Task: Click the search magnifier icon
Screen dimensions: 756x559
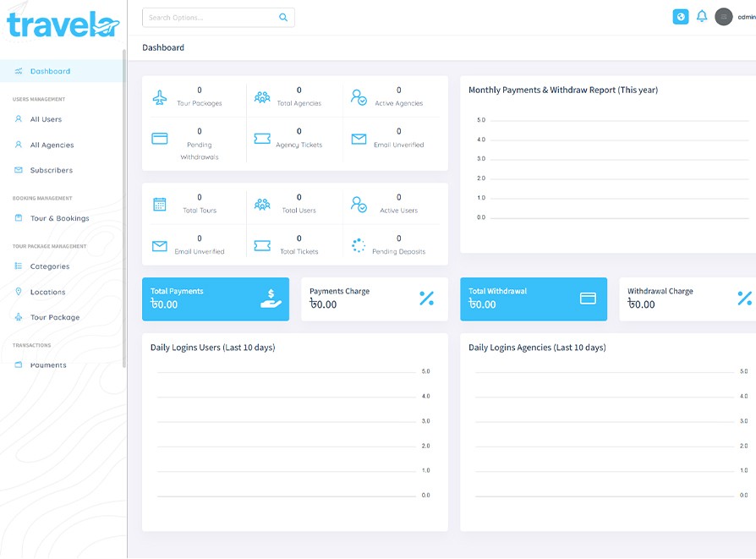Action: tap(283, 18)
